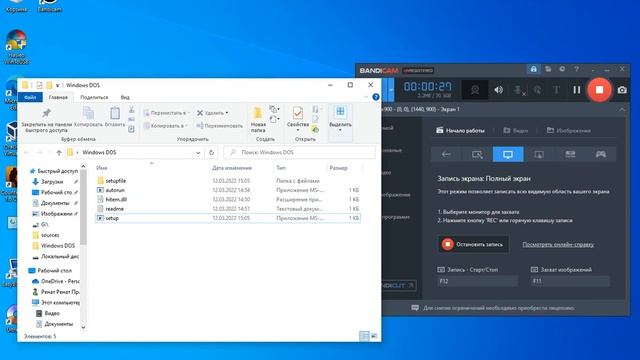Select the setupfile folder
Viewport: 640px width, 360px height.
pos(116,180)
